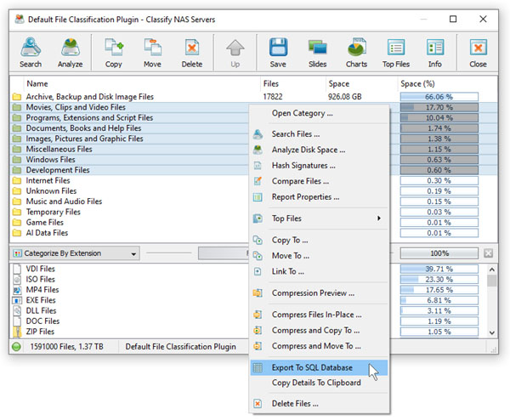
Task: Open the Categorize By Extension dropdown
Action: coord(75,253)
